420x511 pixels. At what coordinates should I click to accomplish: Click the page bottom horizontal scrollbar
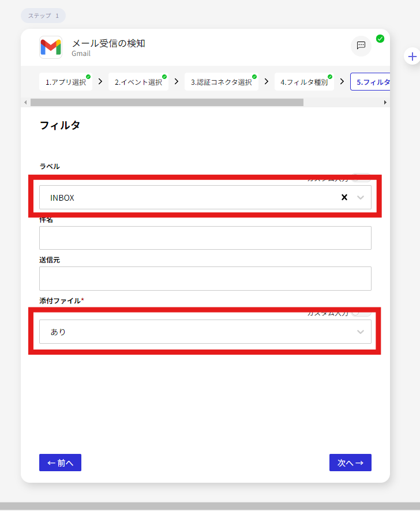pos(210,506)
